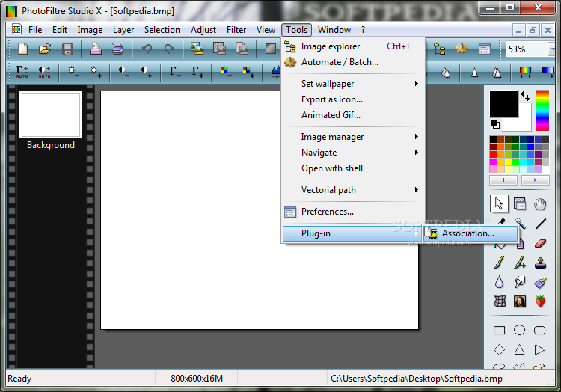Click the Save floppy disk icon

(x=67, y=49)
